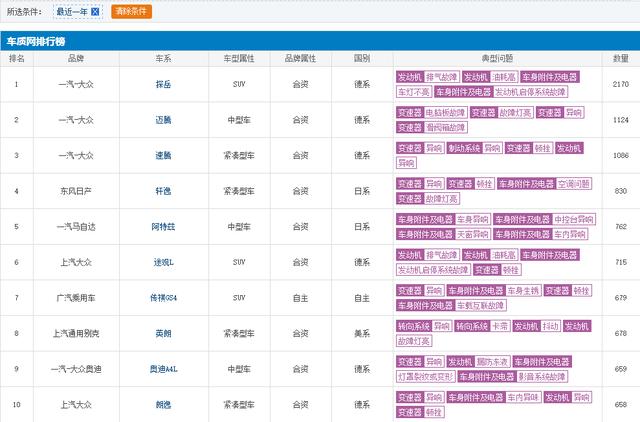Open the 迈腾 car series link
640x422 pixels.
(163, 120)
